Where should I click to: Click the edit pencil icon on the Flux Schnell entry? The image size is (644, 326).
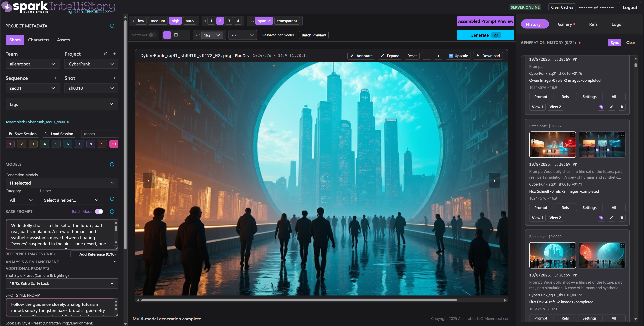tap(612, 218)
